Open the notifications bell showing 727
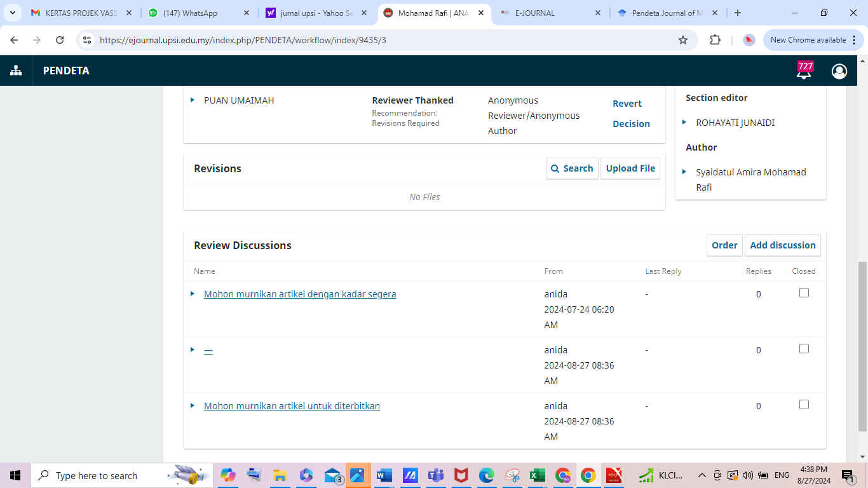The width and height of the screenshot is (868, 488). coord(804,71)
